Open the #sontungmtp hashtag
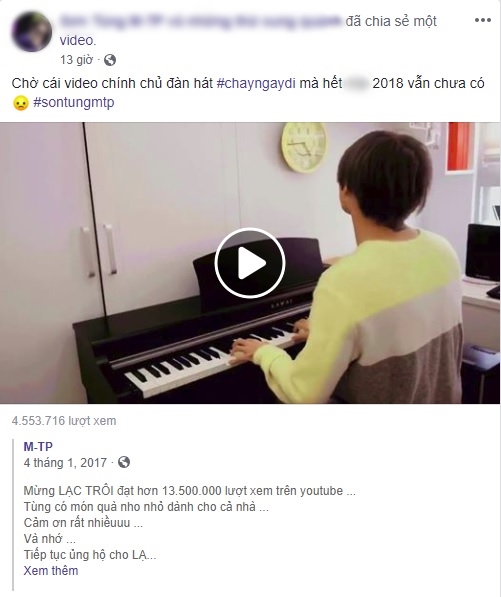This screenshot has height=597, width=501. tap(74, 102)
